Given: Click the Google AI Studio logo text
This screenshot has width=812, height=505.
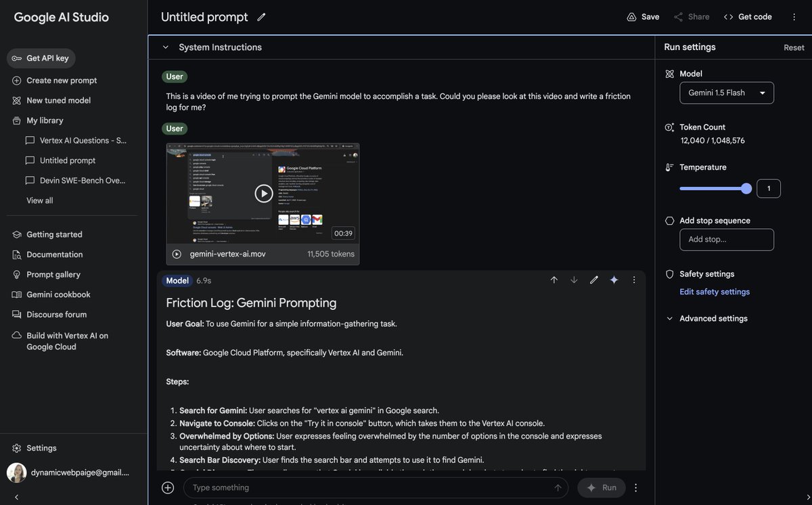Looking at the screenshot, I should 61,18.
